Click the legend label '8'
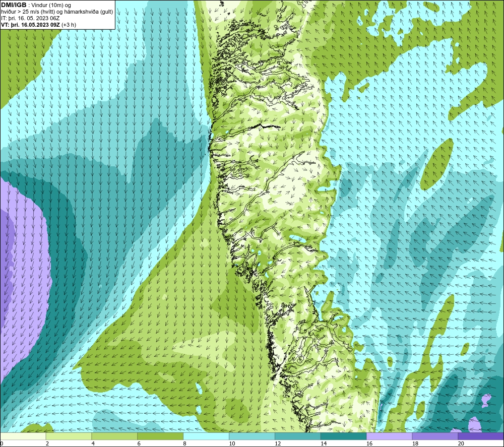The image size is (504, 447). pos(185,443)
